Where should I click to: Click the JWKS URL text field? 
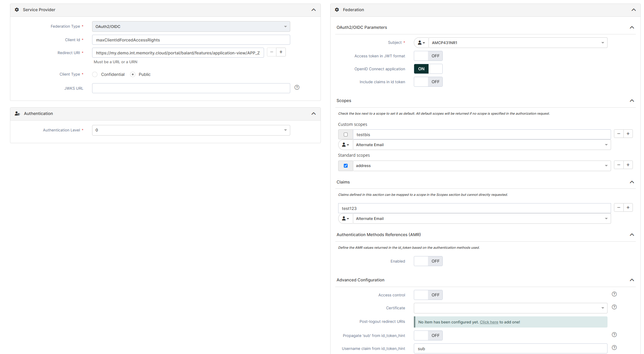[191, 88]
